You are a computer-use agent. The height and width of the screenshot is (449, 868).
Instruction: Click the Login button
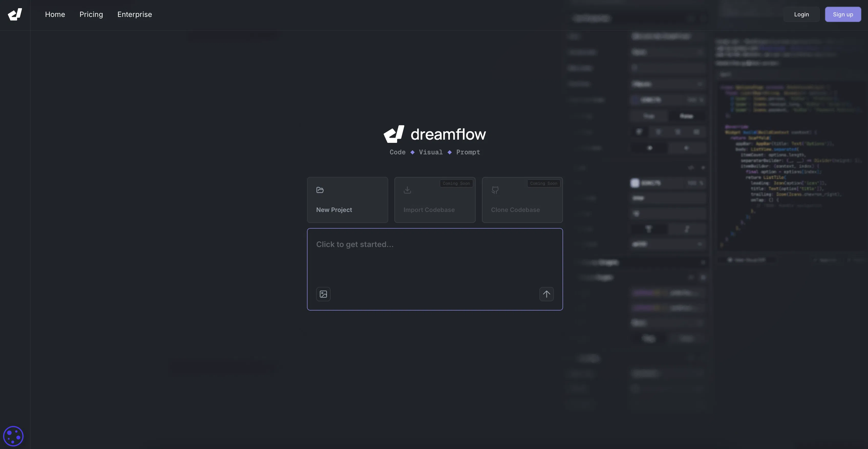coord(801,14)
